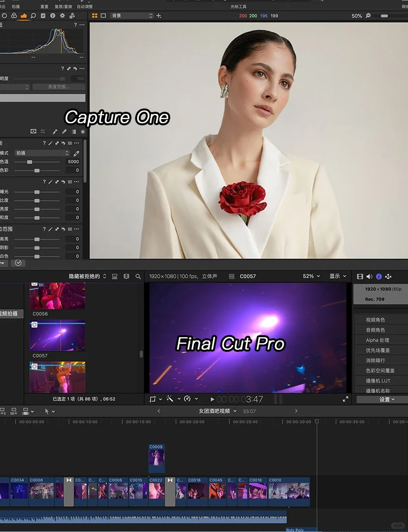
Task: Select timeline clip C0010
Action: click(x=289, y=492)
